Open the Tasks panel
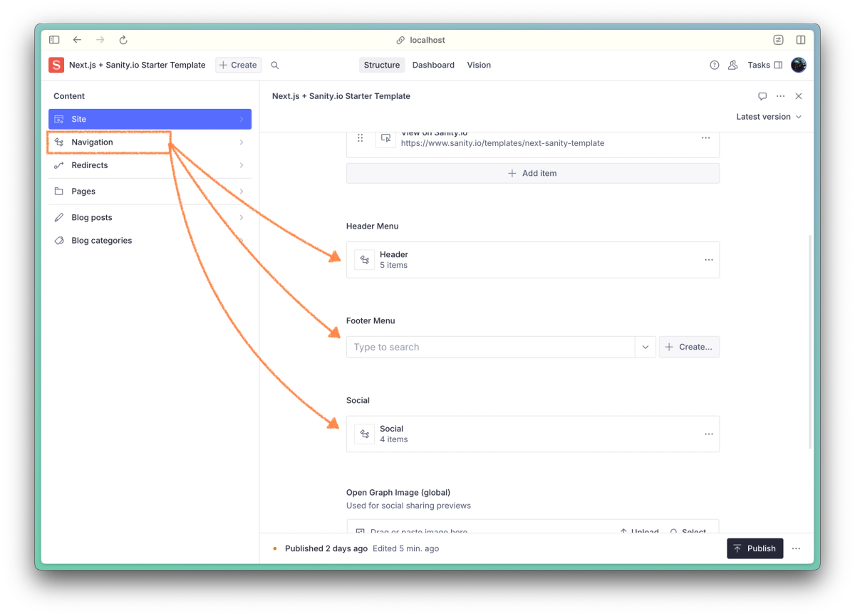 (x=765, y=65)
